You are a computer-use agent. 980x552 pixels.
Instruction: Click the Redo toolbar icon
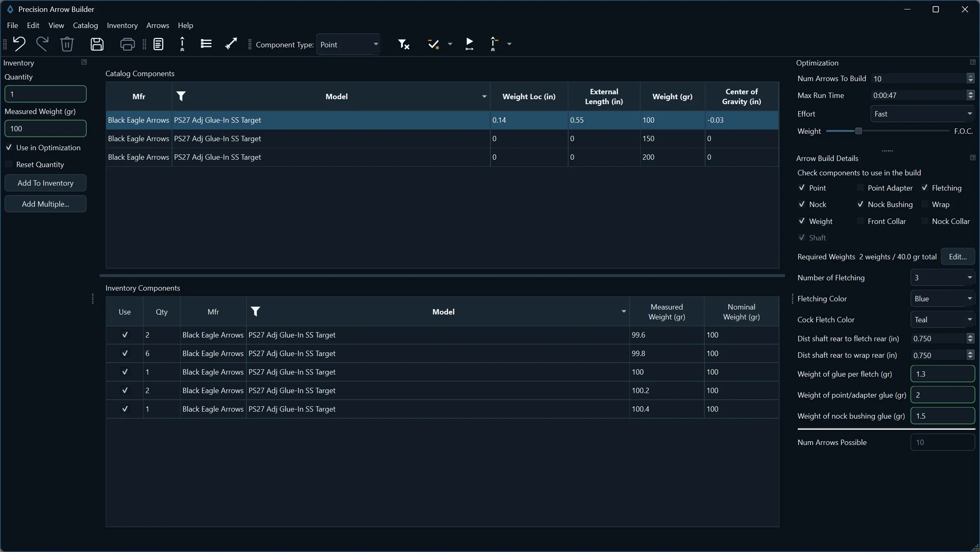tap(42, 44)
